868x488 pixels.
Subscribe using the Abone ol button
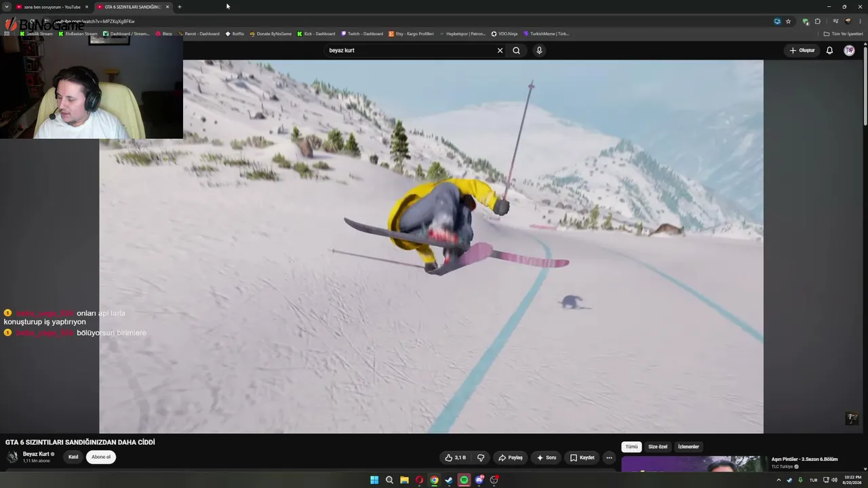tap(101, 457)
